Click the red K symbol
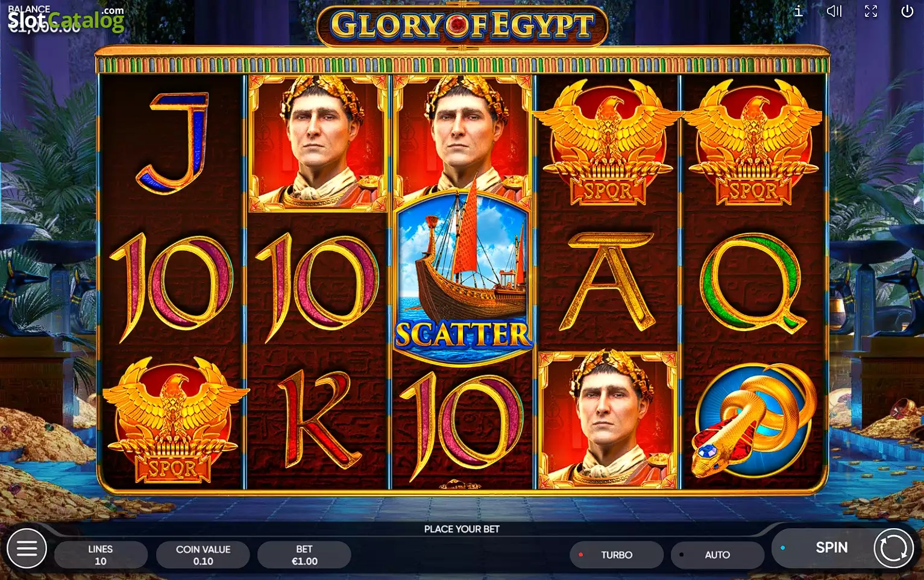This screenshot has width=924, height=580. (316, 419)
